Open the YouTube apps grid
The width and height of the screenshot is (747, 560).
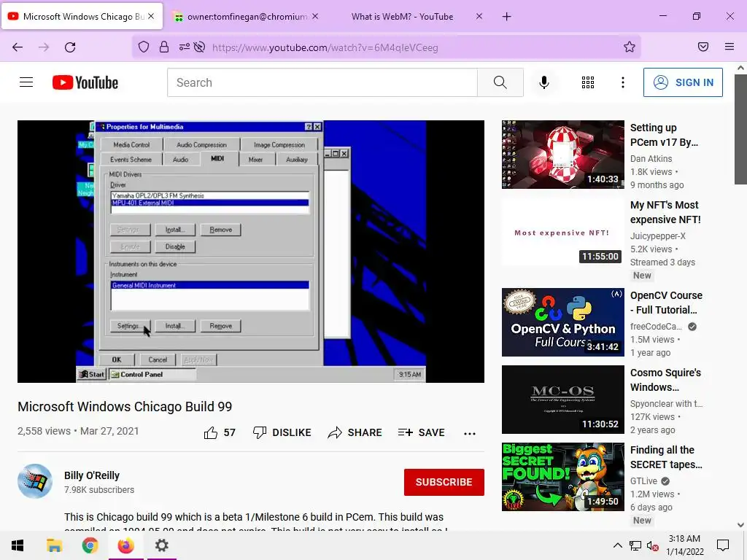tap(588, 82)
